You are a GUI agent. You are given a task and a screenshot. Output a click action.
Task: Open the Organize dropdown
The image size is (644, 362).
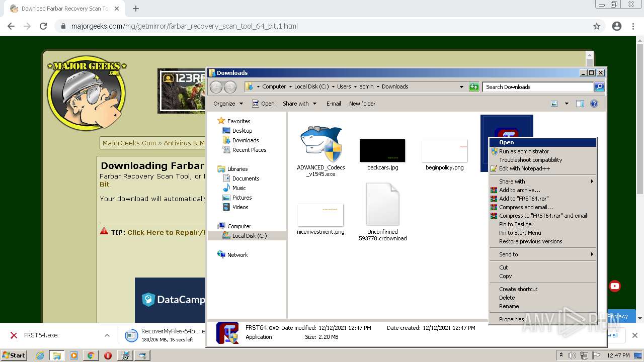228,104
